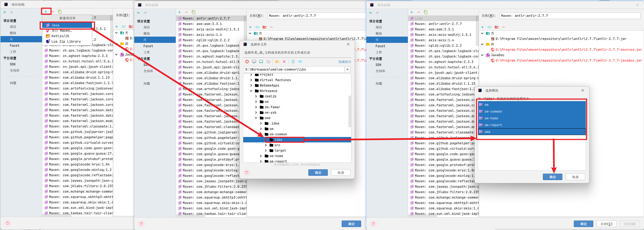Click the refresh icon in file chooser toolbar
Image resolution: width=644 pixels, height=230 pixels.
pyautogui.click(x=293, y=62)
